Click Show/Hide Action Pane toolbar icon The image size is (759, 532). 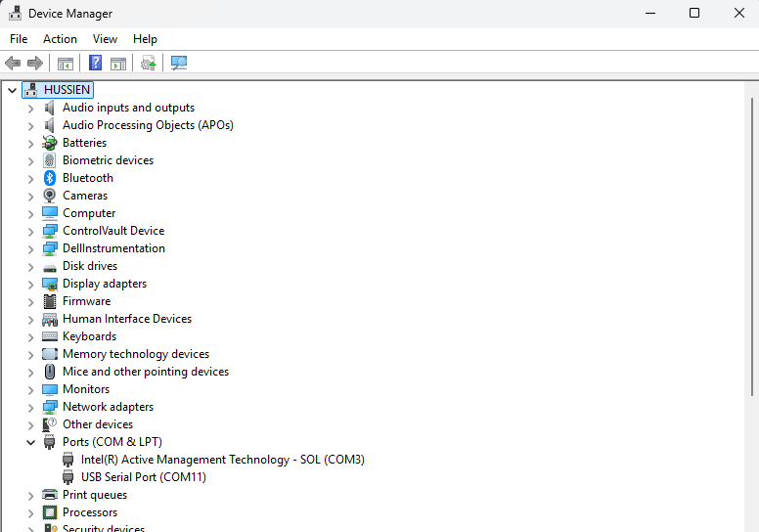118,64
